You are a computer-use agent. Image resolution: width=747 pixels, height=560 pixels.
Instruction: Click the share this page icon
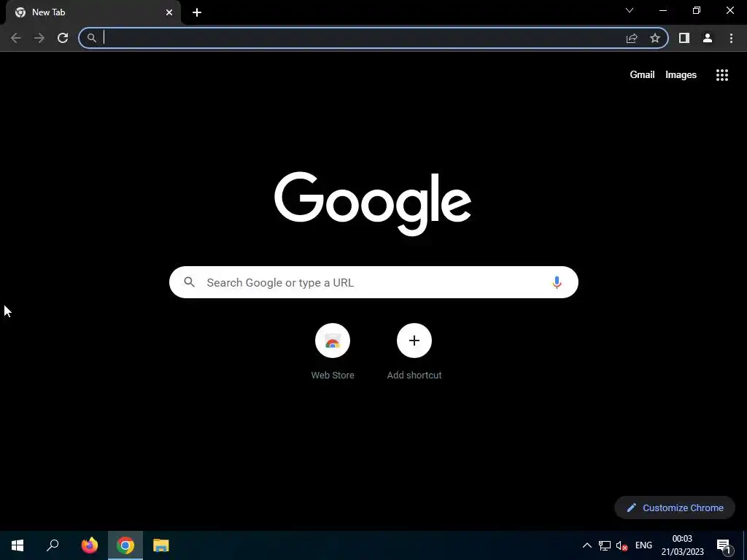point(632,38)
